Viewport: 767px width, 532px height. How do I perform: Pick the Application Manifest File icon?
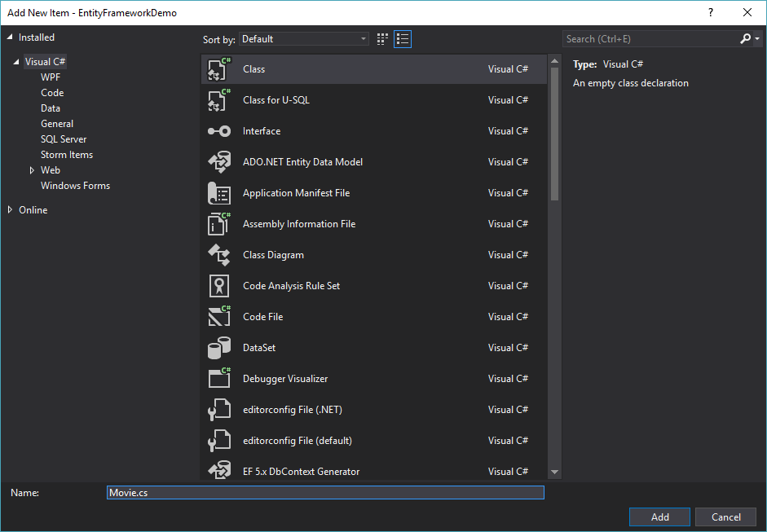[x=219, y=192]
